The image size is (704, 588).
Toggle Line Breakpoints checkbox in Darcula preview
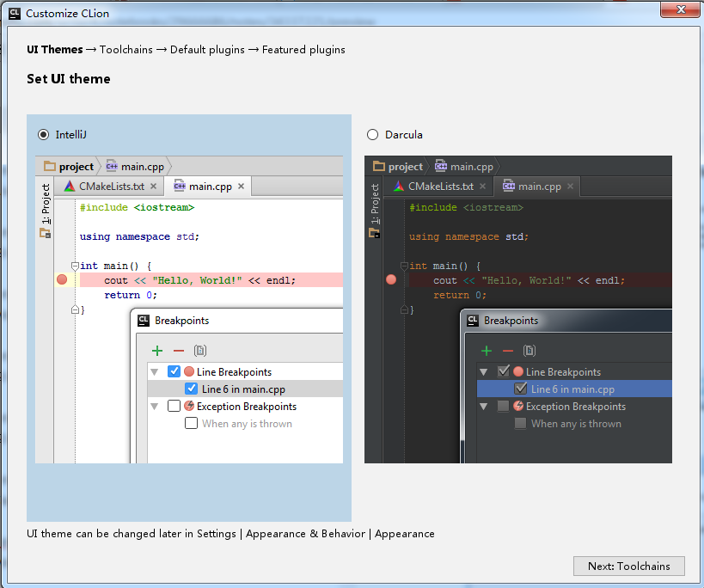[504, 371]
